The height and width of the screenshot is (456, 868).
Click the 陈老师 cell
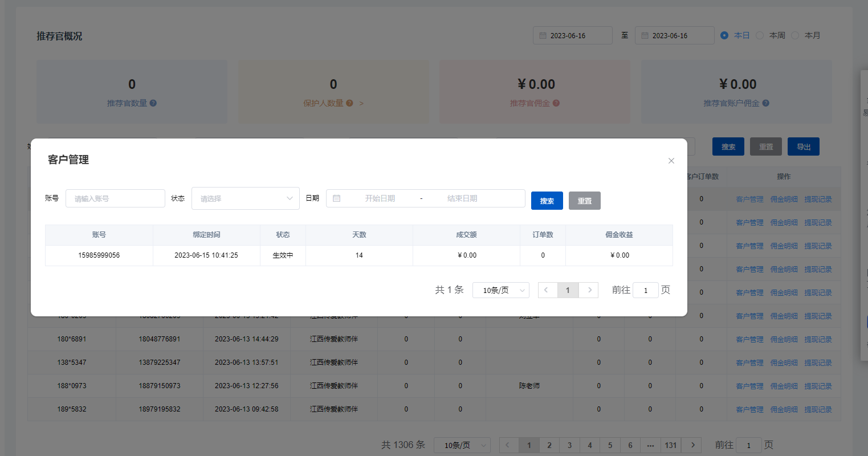click(x=529, y=386)
